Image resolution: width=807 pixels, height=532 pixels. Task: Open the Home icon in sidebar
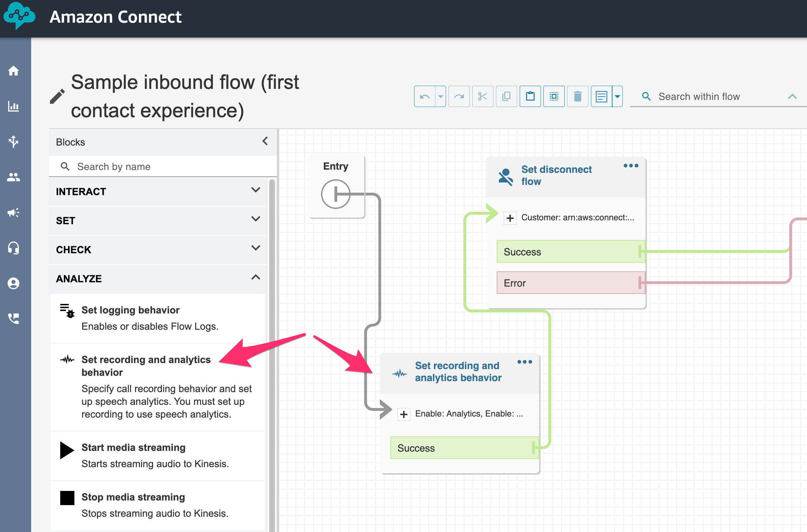tap(13, 71)
